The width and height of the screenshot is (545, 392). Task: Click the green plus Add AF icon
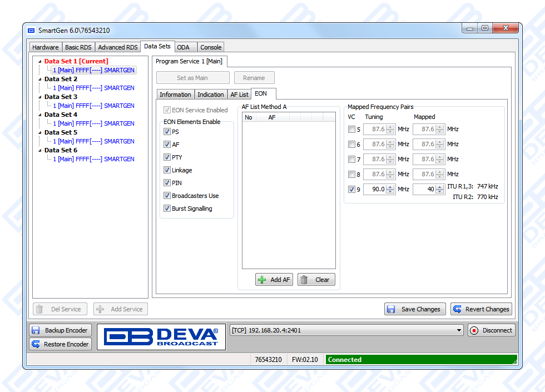[x=262, y=280]
